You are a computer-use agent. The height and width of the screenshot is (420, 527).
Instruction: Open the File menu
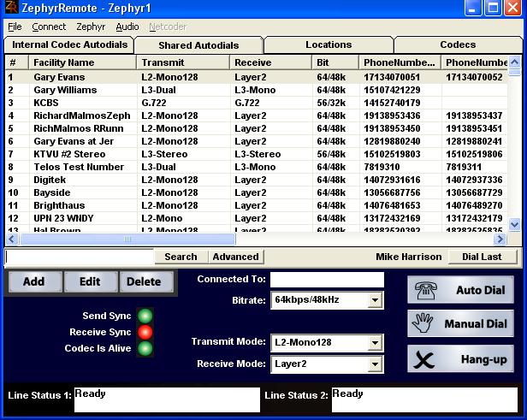coord(15,27)
